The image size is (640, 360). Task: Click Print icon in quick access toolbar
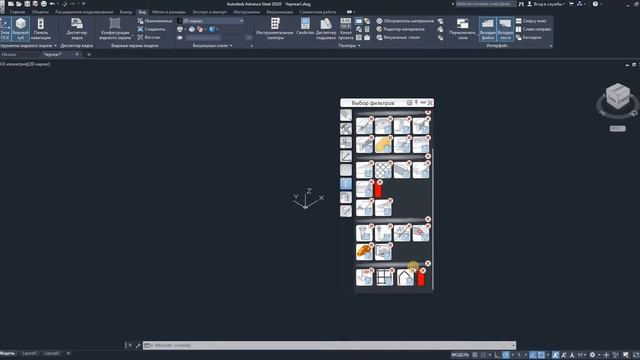pos(44,4)
